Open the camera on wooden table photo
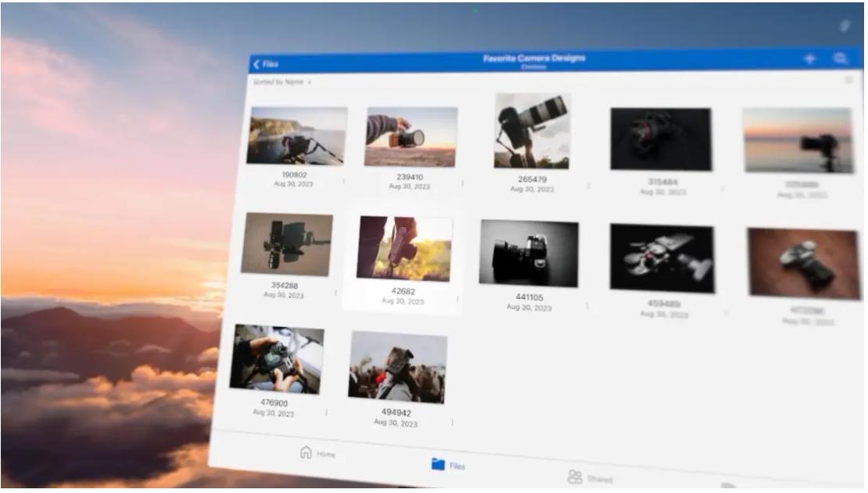Viewport: 868px width, 493px height. click(804, 264)
